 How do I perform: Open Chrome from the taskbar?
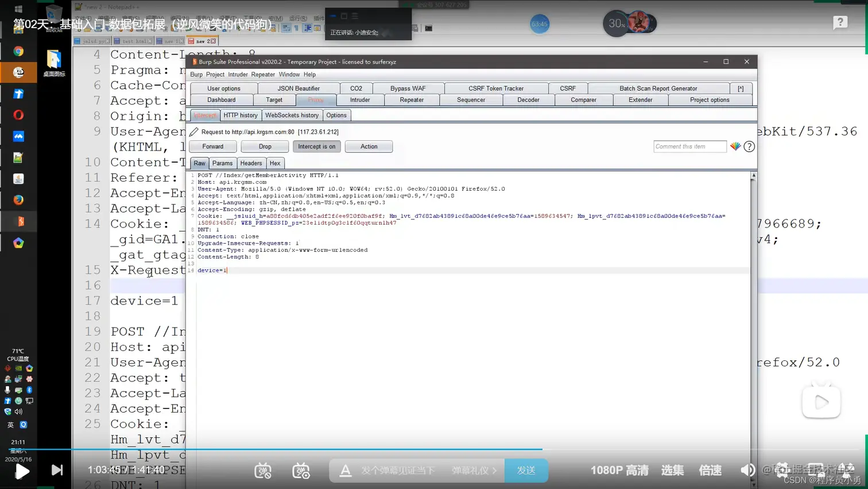pos(18,51)
